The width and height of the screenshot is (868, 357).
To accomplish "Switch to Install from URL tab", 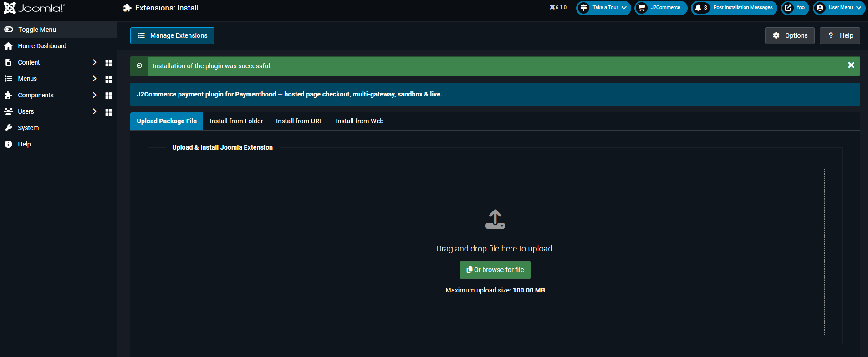I will 299,121.
